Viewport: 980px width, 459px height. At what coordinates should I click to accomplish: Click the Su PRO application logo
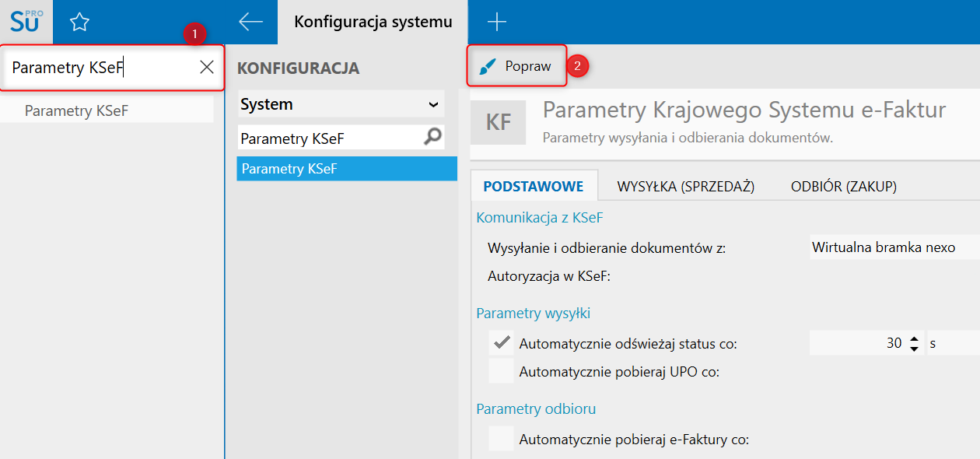pos(26,22)
